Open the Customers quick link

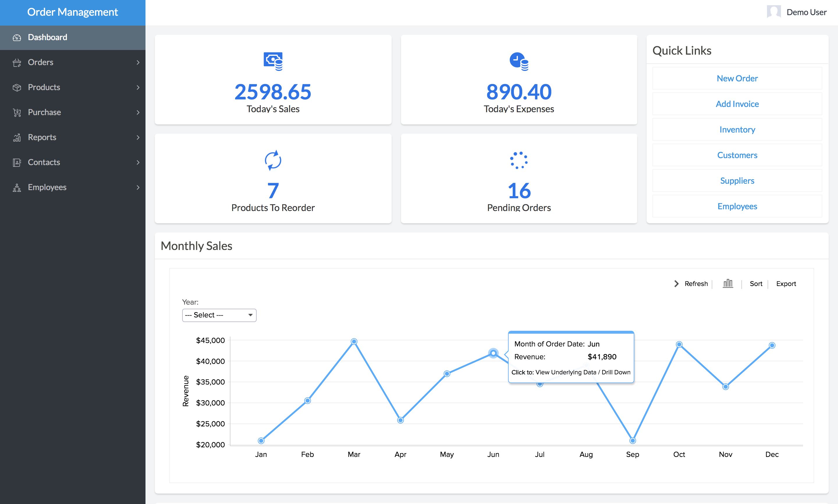pyautogui.click(x=737, y=155)
